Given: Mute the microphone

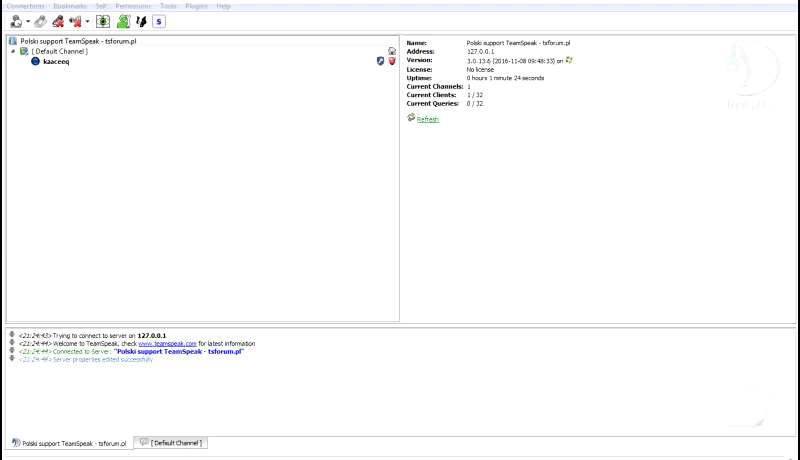Looking at the screenshot, I should tap(58, 21).
